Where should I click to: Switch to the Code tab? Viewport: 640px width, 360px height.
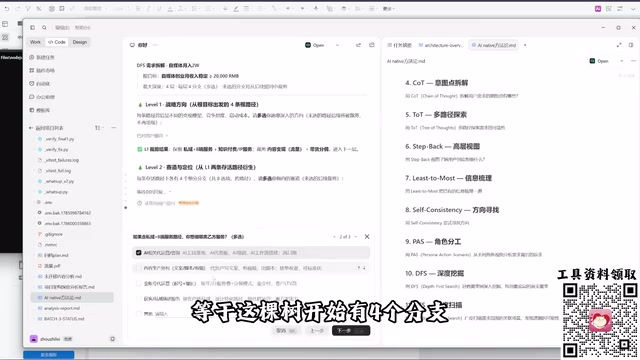(57, 42)
